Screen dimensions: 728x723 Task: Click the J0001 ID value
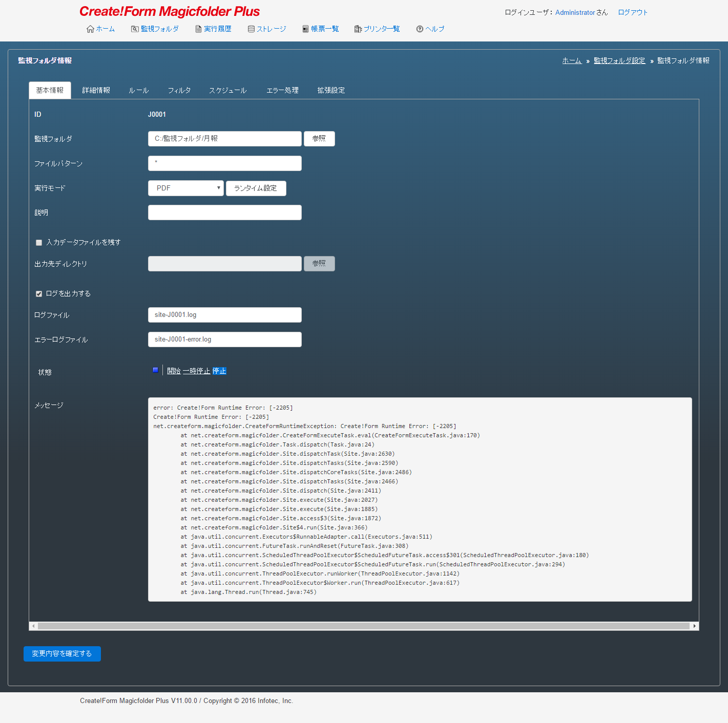point(157,114)
